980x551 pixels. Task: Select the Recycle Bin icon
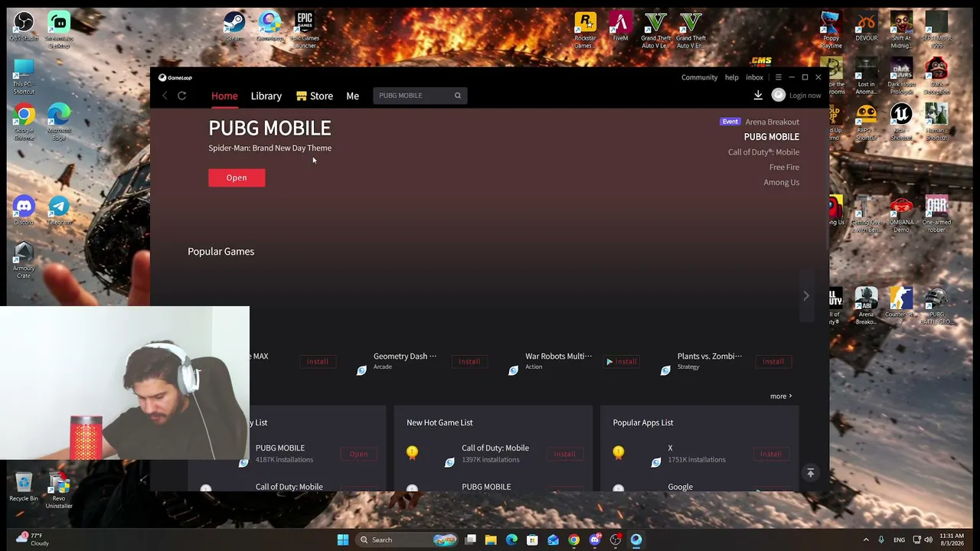(x=24, y=487)
